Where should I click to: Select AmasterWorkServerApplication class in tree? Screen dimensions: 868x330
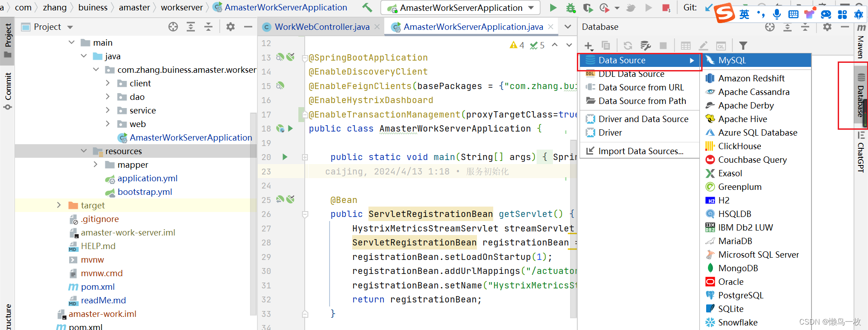191,137
